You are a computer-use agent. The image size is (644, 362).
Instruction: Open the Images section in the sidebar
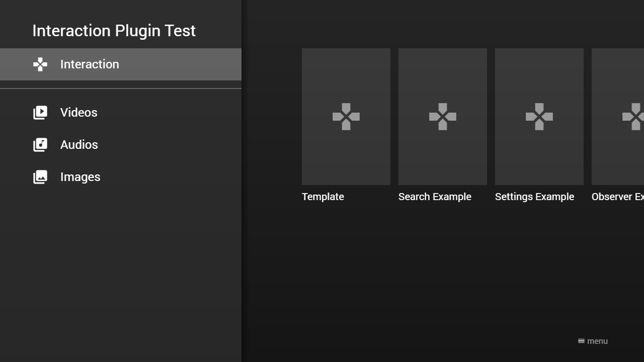click(x=80, y=177)
